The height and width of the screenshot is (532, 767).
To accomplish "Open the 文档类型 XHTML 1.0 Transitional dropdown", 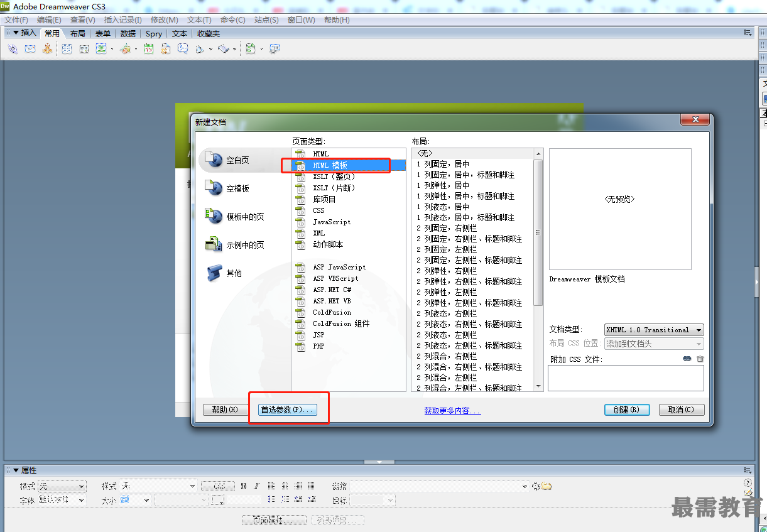I will [654, 330].
